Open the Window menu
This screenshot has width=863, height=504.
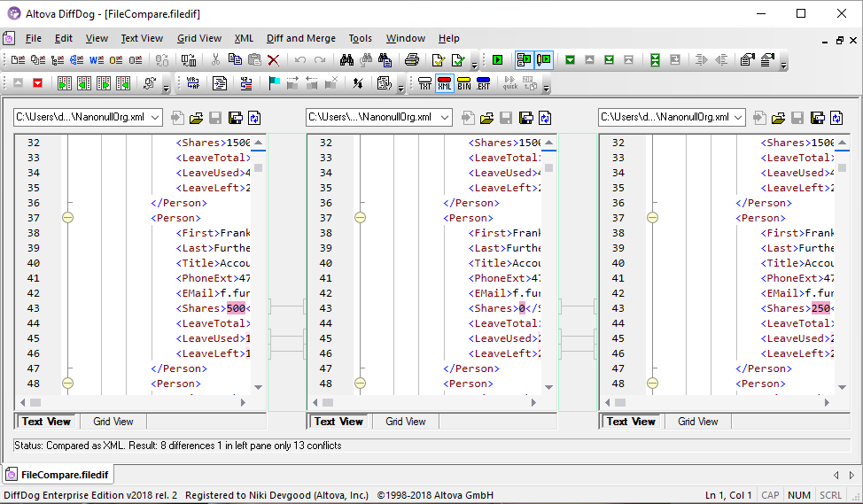pyautogui.click(x=406, y=38)
